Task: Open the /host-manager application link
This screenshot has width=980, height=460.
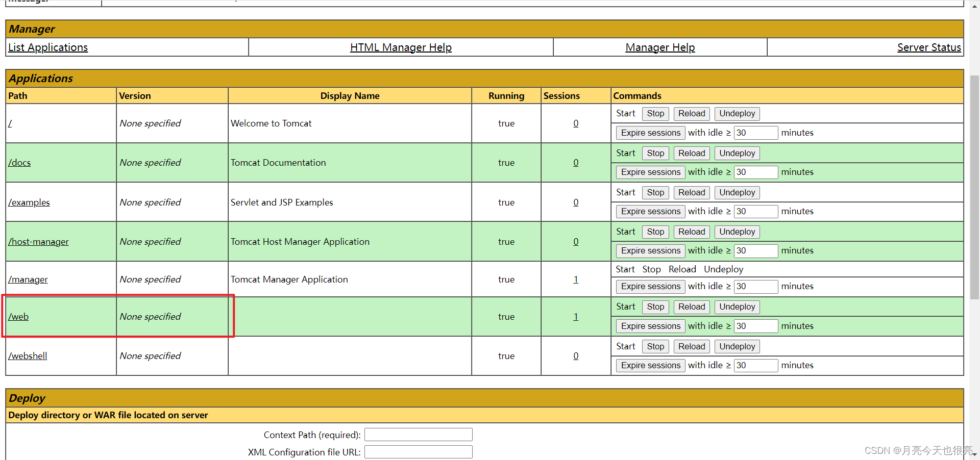Action: pyautogui.click(x=38, y=242)
